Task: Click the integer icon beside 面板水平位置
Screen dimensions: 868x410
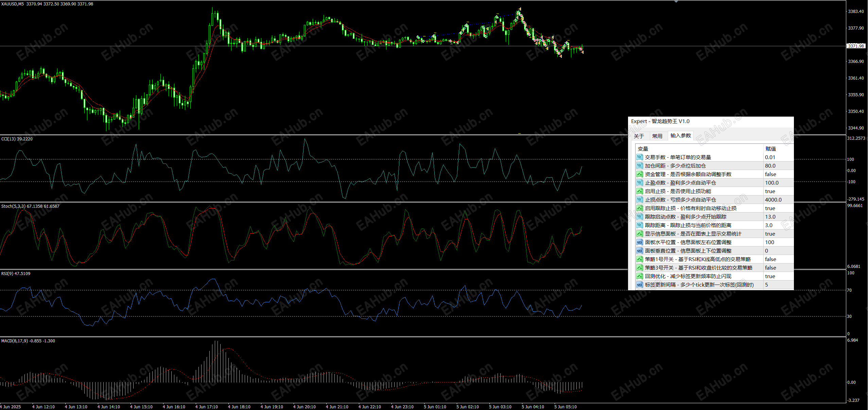Action: coord(639,242)
